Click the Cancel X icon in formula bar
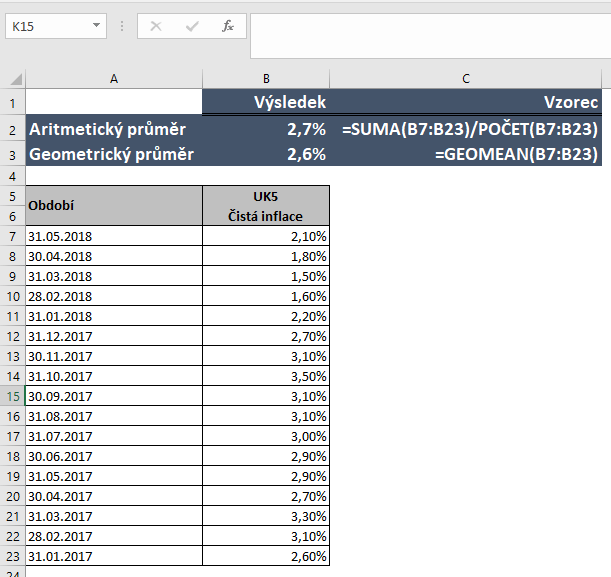The height and width of the screenshot is (577, 611). (156, 26)
